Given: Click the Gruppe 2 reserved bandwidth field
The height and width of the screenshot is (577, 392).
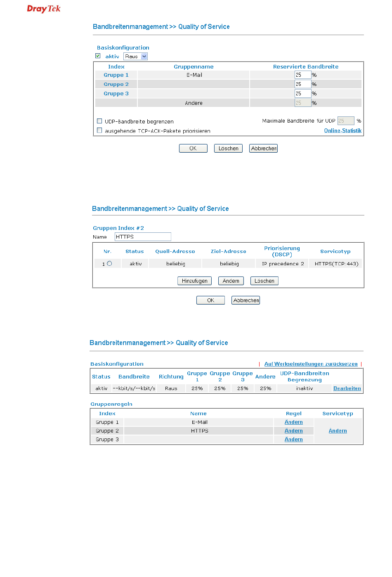Looking at the screenshot, I should coord(302,84).
